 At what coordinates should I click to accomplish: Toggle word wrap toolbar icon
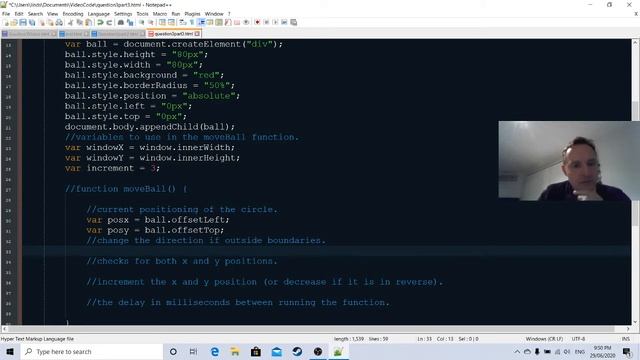[x=182, y=22]
